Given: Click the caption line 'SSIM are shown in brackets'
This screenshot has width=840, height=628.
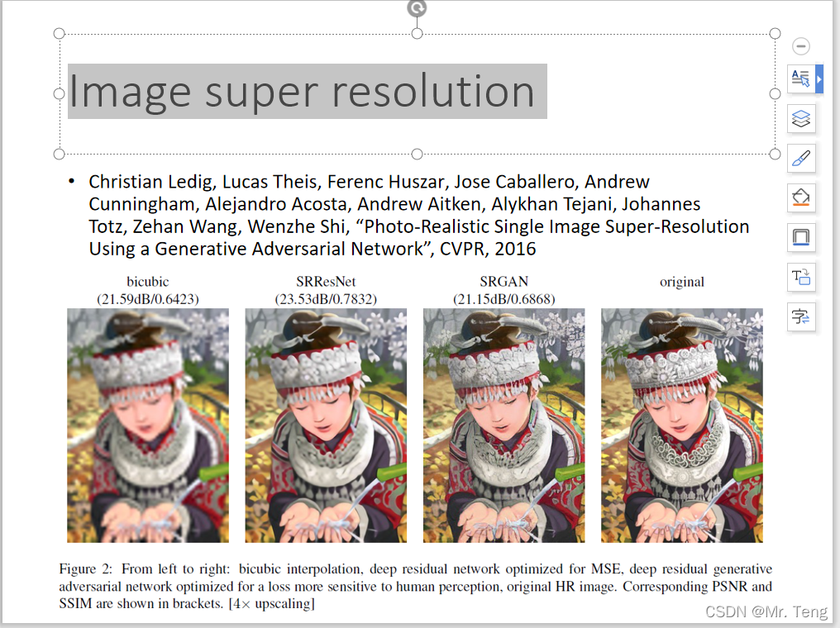Looking at the screenshot, I should pyautogui.click(x=187, y=604).
